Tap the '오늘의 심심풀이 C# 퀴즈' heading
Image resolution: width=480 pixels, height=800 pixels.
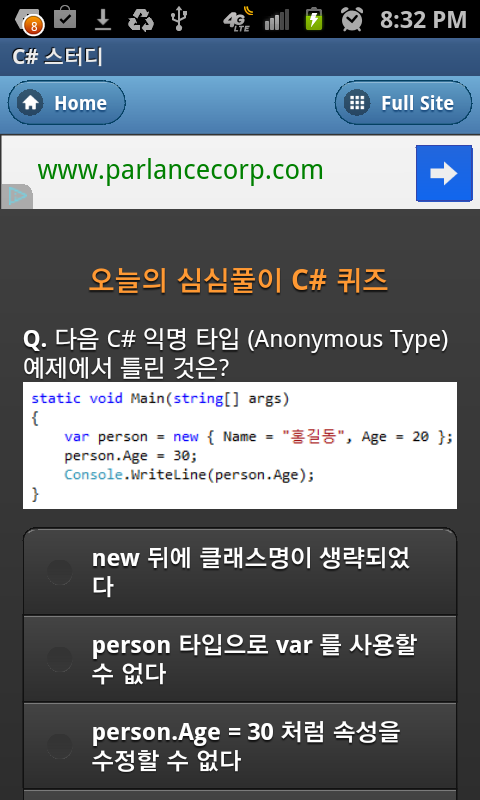[238, 280]
